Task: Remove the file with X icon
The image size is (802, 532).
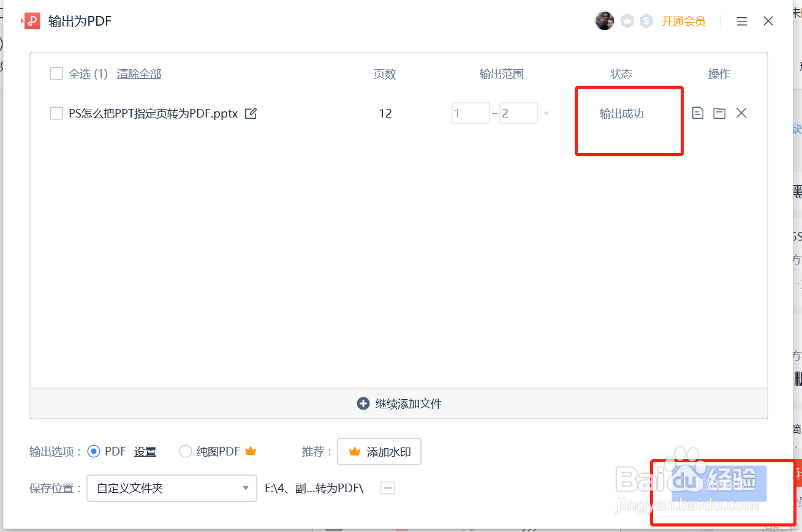Action: point(741,113)
